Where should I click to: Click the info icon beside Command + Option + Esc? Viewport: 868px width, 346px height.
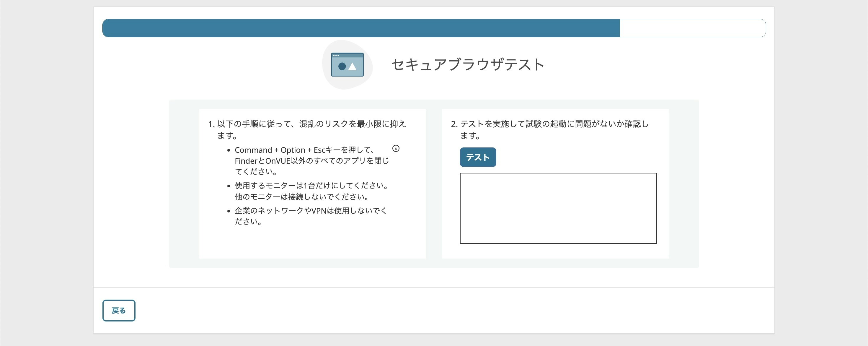coord(396,148)
